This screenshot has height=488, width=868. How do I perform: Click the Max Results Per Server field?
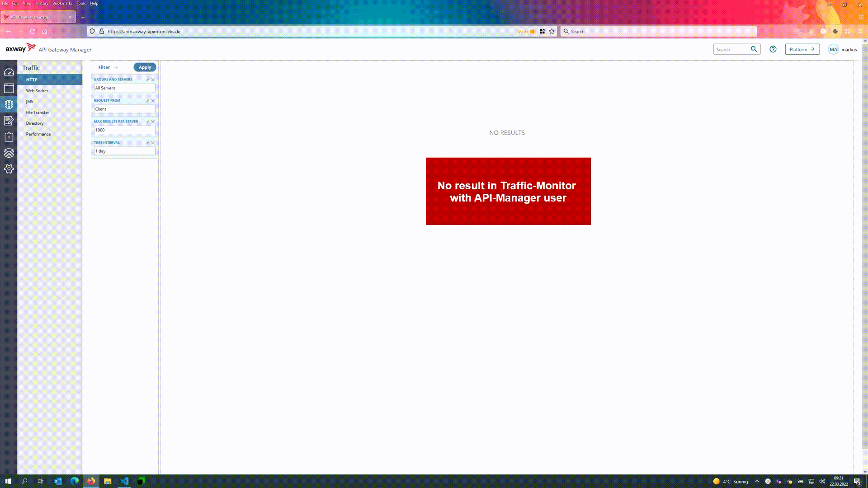(x=124, y=130)
